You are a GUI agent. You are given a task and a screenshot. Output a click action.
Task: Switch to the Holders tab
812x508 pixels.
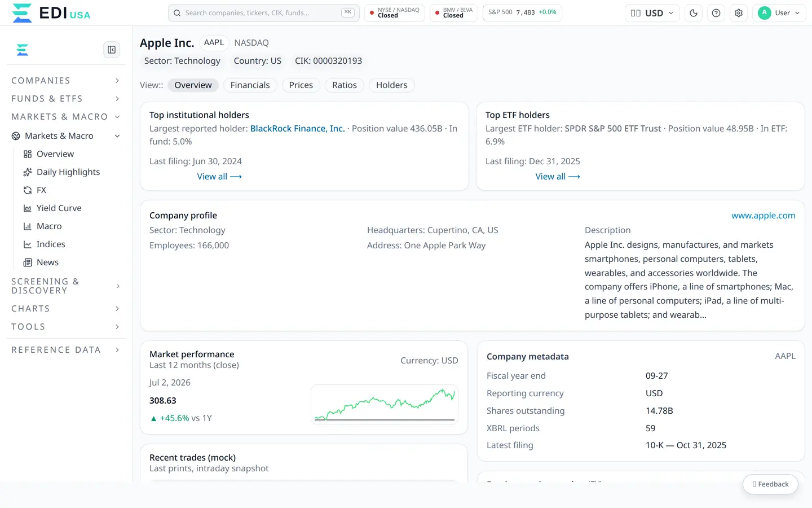point(392,85)
